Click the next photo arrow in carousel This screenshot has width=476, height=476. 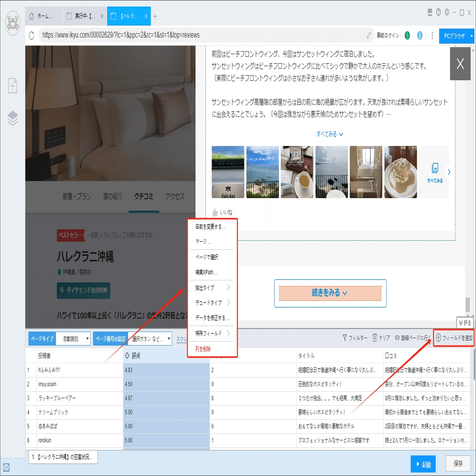point(449,172)
